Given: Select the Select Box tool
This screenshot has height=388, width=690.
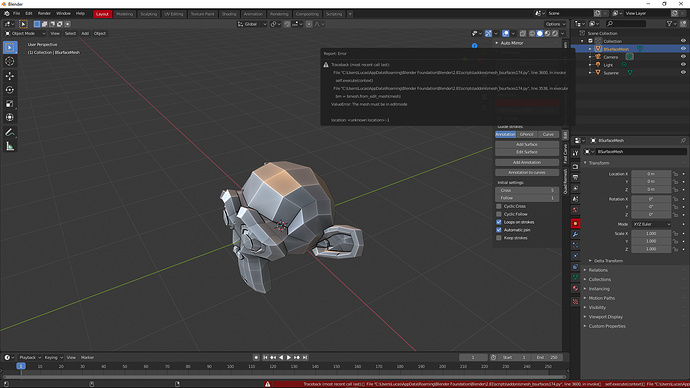Looking at the screenshot, I should coord(10,48).
